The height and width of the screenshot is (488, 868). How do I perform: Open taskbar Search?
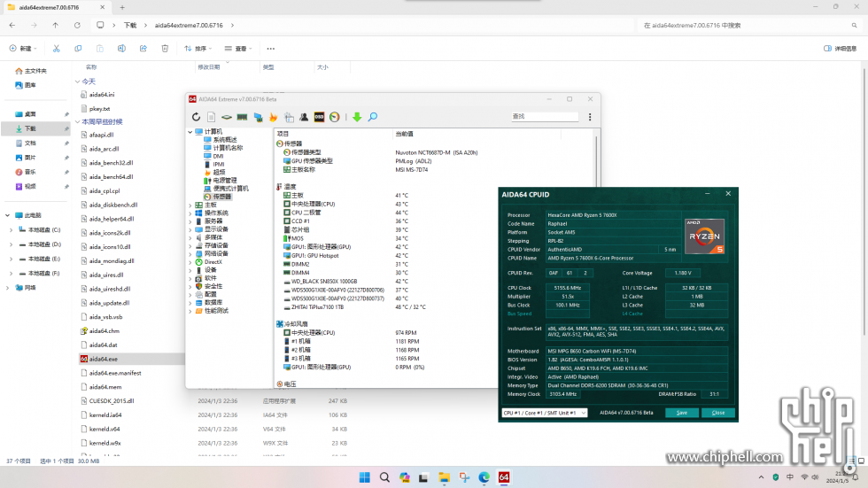point(384,477)
